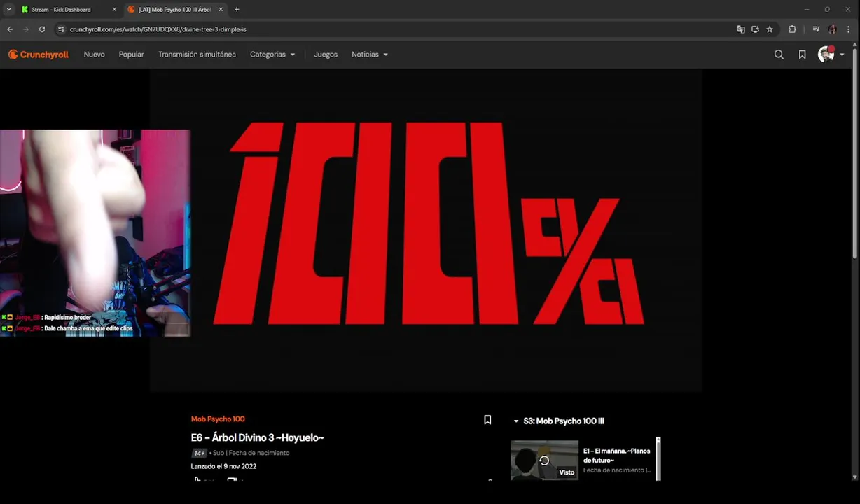Open the Crunchyroll home logo
This screenshot has width=860, height=504.
click(39, 55)
